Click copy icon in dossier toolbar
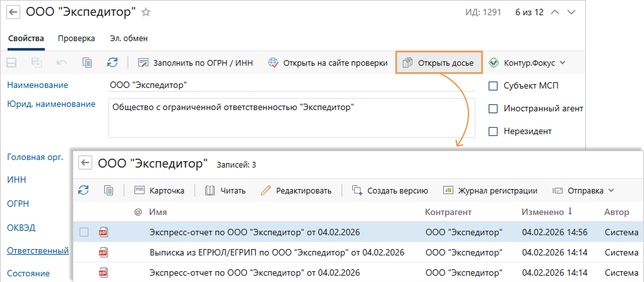The image size is (644, 282). click(108, 190)
